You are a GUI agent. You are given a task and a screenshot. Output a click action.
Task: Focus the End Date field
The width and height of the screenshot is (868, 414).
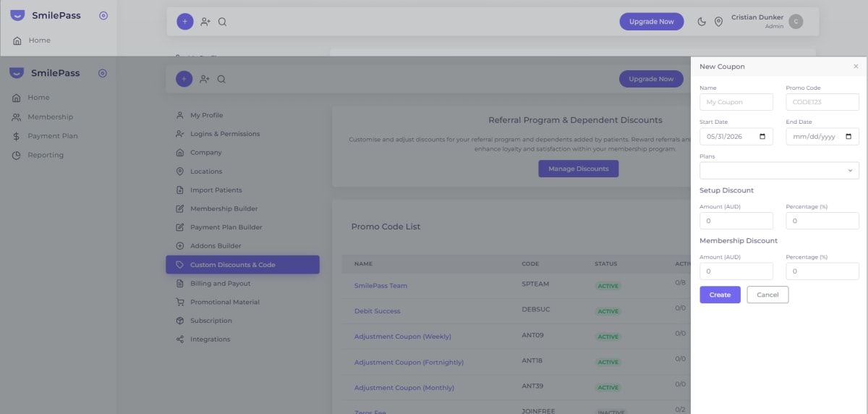[822, 136]
